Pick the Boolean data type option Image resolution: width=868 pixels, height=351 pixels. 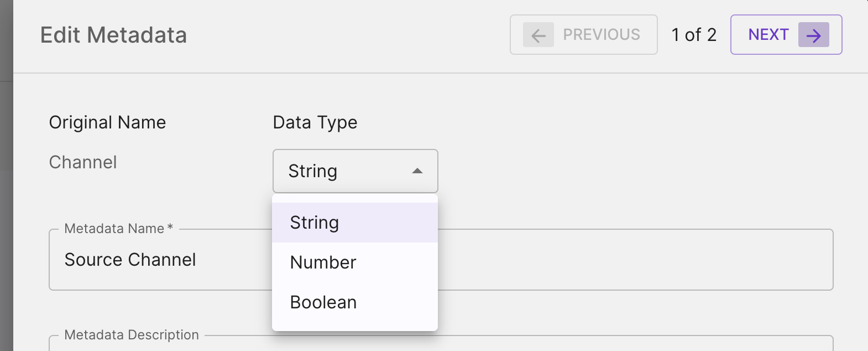323,302
